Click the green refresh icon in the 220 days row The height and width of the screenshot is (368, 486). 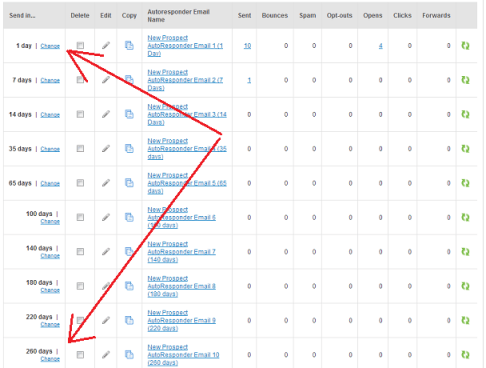coord(465,320)
